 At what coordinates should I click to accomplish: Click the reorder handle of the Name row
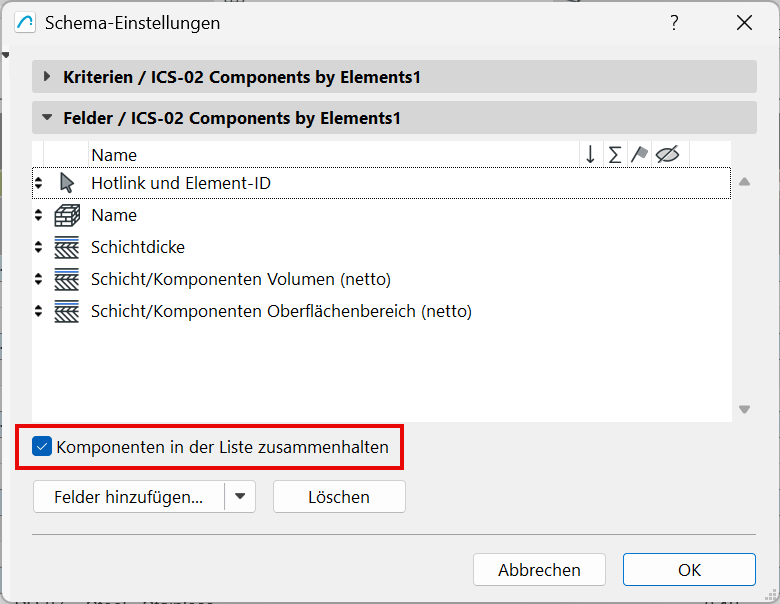(39, 215)
